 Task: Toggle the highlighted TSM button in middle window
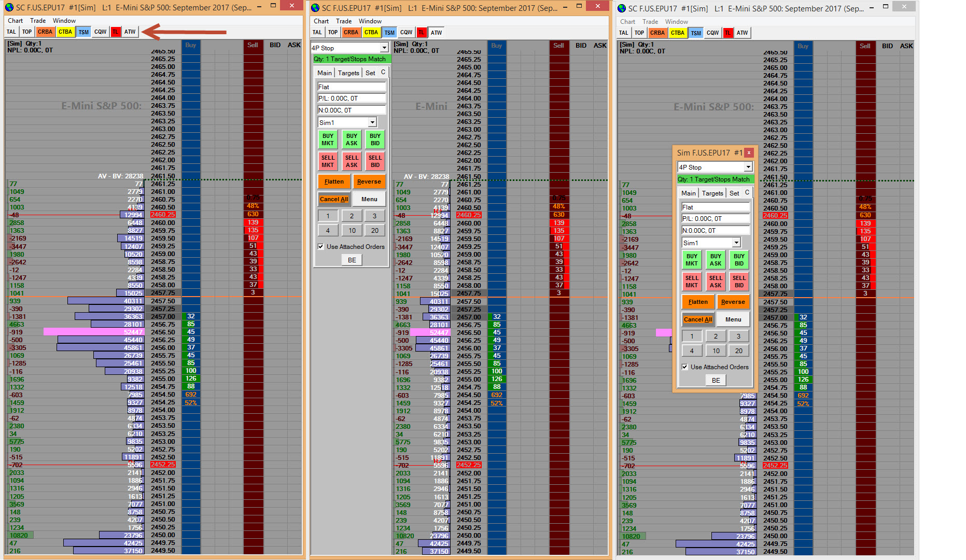click(389, 33)
